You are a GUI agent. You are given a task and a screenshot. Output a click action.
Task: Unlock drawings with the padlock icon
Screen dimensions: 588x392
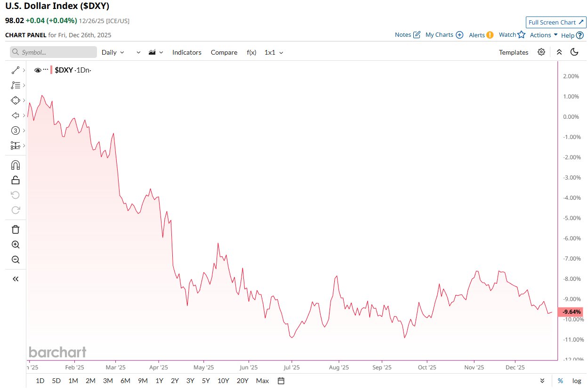pyautogui.click(x=16, y=180)
